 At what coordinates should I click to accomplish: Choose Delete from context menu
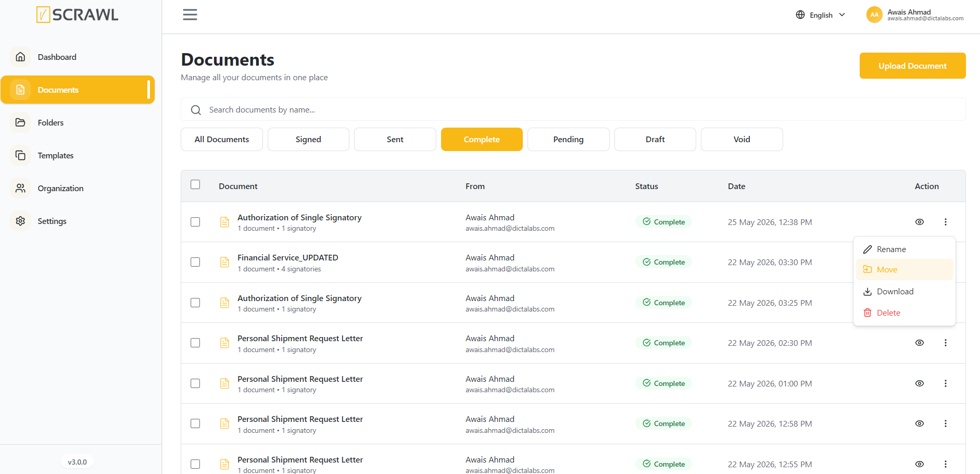[904, 313]
